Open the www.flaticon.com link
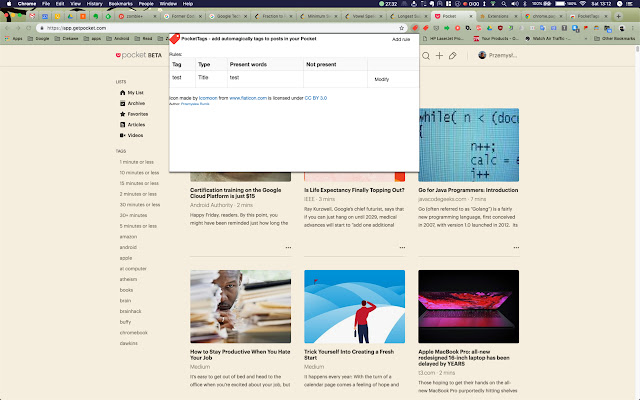This screenshot has width=640, height=400. tap(250, 98)
